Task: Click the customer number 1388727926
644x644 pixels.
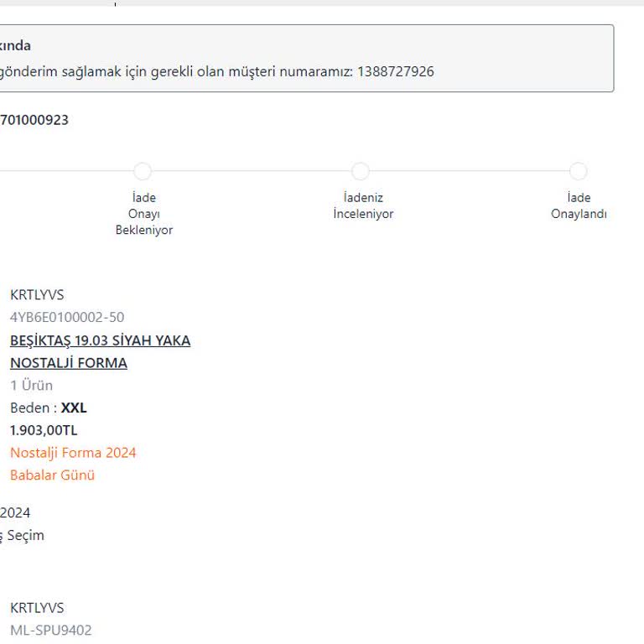Action: [x=396, y=71]
